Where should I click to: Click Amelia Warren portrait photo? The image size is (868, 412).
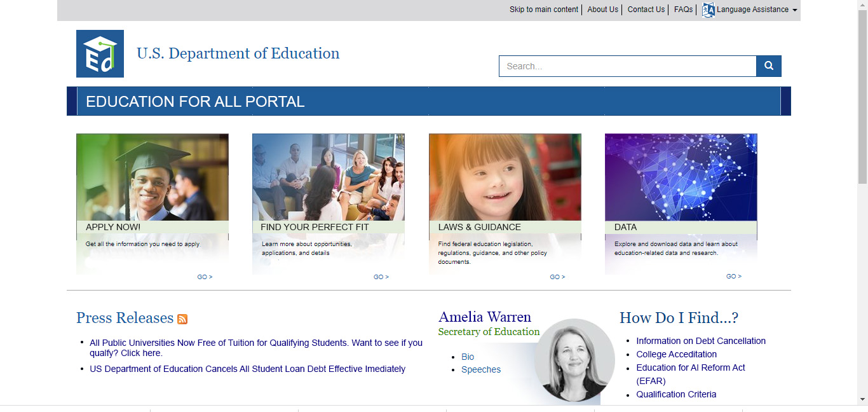(575, 360)
